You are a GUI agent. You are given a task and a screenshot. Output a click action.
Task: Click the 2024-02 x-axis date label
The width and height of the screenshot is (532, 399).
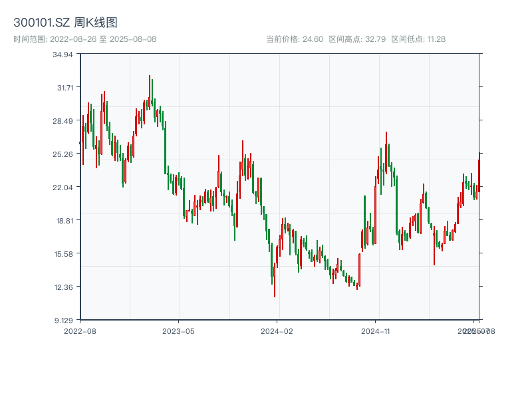277,331
